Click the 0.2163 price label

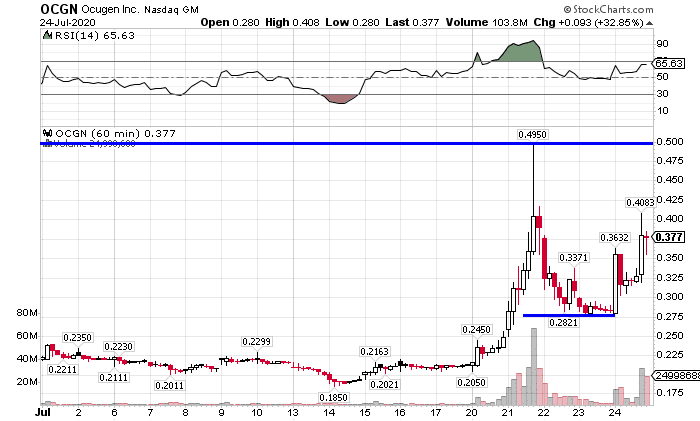(374, 352)
